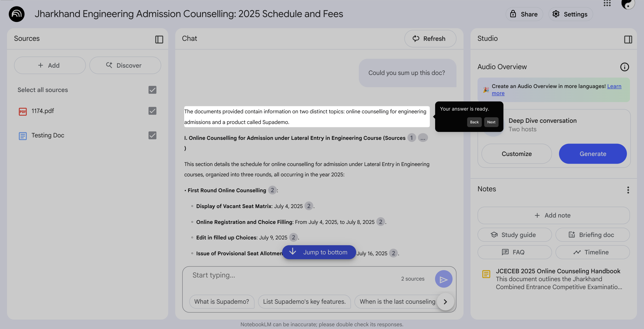Click citation 2 after Display of Vacant Seat Matrix
The height and width of the screenshot is (329, 644).
pyautogui.click(x=309, y=206)
